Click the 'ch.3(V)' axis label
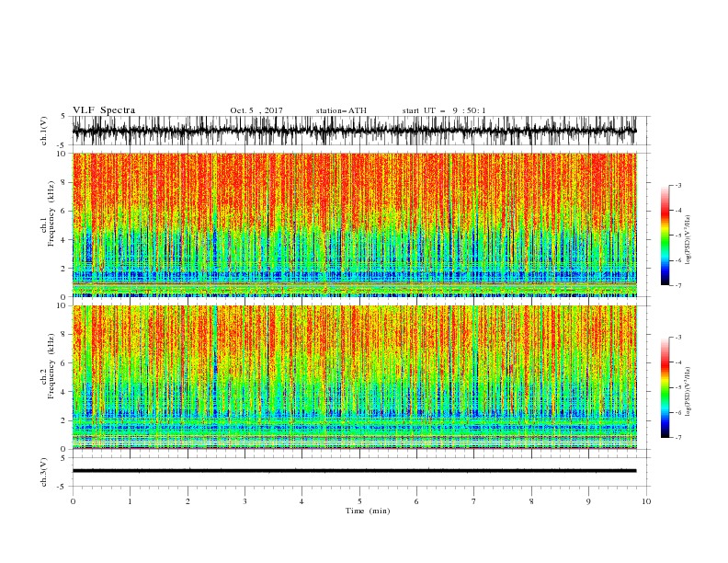The width and height of the screenshot is (728, 563). 44,472
